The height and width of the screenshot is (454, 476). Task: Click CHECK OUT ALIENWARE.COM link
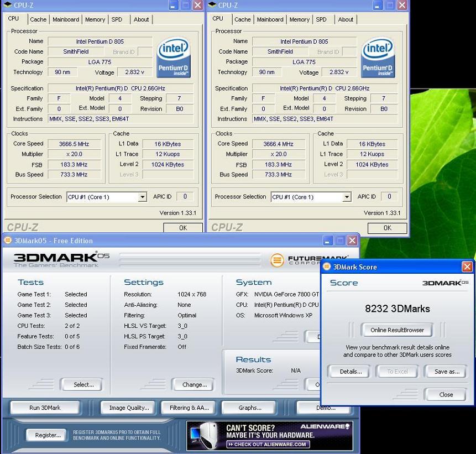268,444
